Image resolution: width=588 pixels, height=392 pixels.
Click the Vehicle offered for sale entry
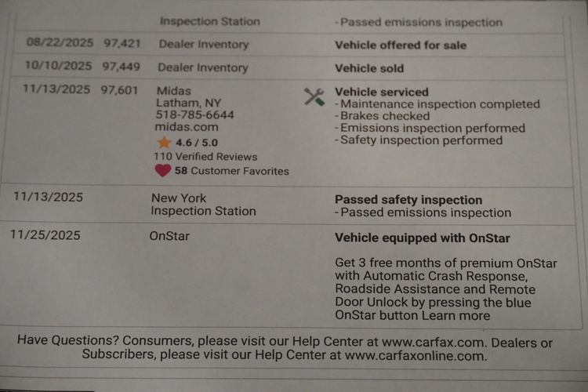(x=401, y=45)
